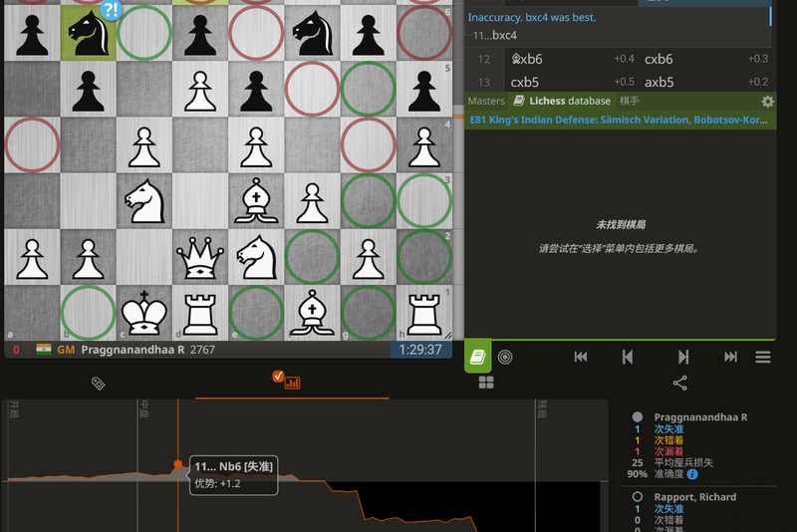Advance to the next move

[x=683, y=357]
